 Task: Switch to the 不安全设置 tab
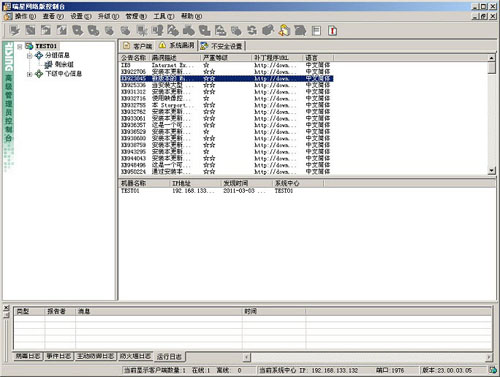[x=222, y=46]
